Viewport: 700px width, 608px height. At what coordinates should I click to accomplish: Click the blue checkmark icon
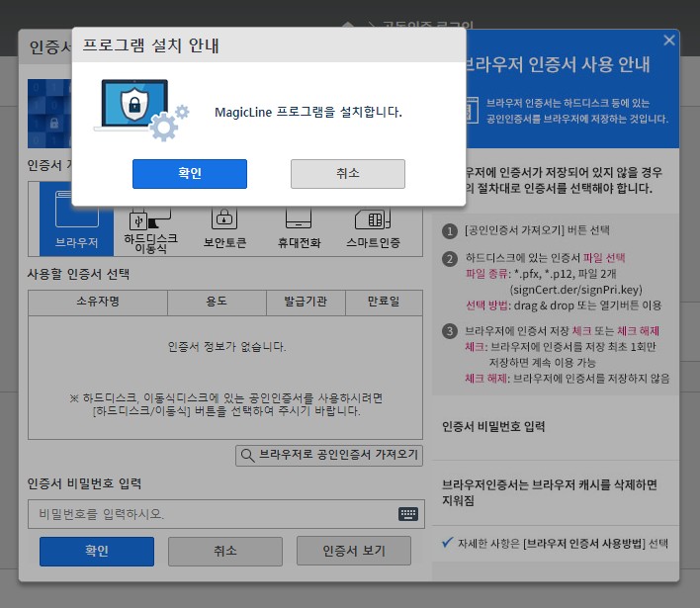pyautogui.click(x=448, y=542)
